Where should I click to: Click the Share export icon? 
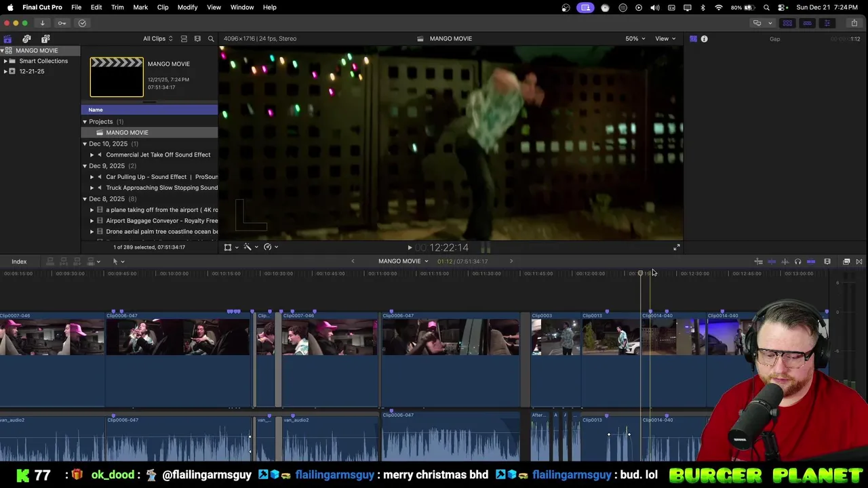[854, 23]
